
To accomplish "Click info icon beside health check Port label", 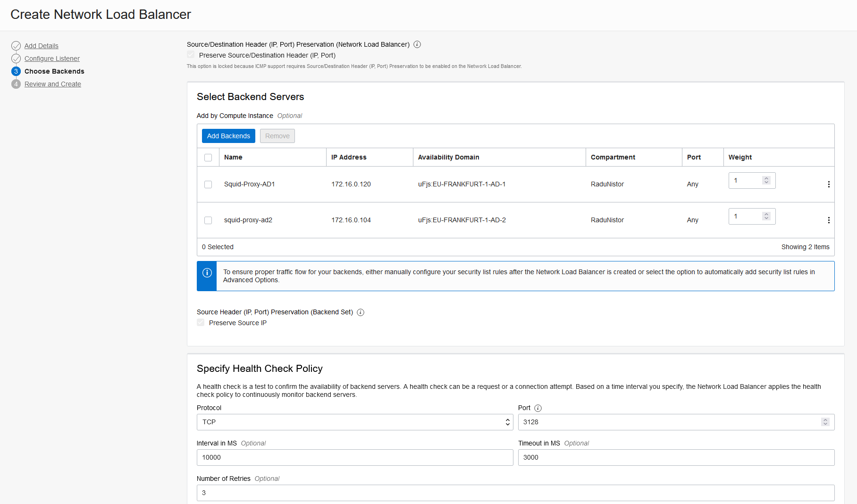I will click(538, 408).
